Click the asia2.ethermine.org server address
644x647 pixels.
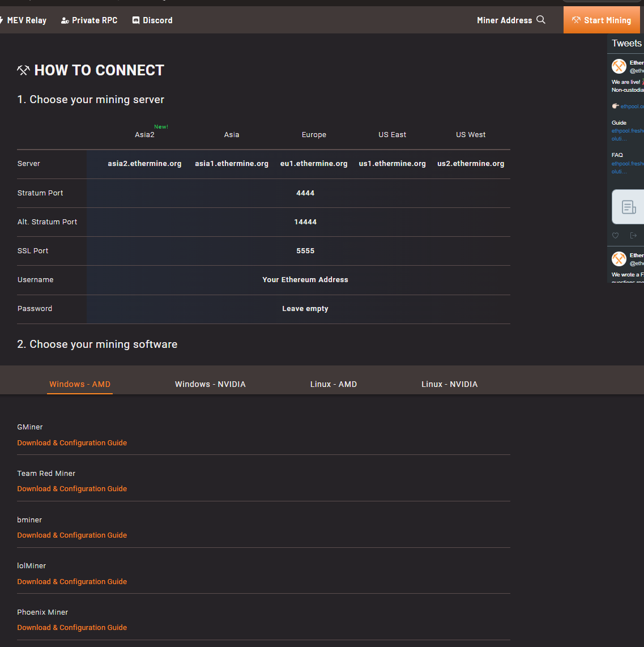point(144,163)
